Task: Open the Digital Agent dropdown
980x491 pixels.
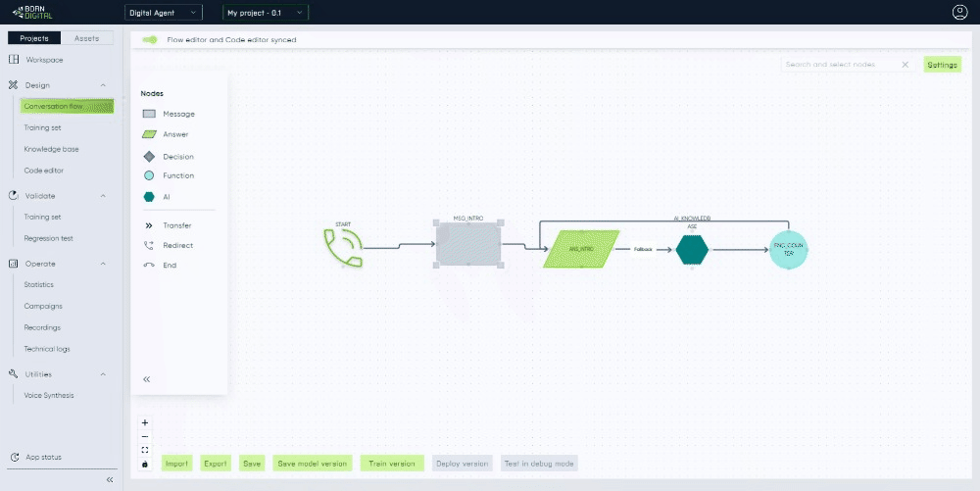Action: coord(164,13)
